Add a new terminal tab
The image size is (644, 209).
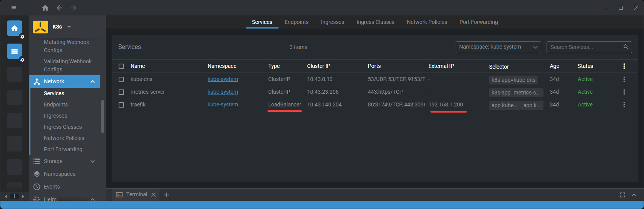[167, 195]
